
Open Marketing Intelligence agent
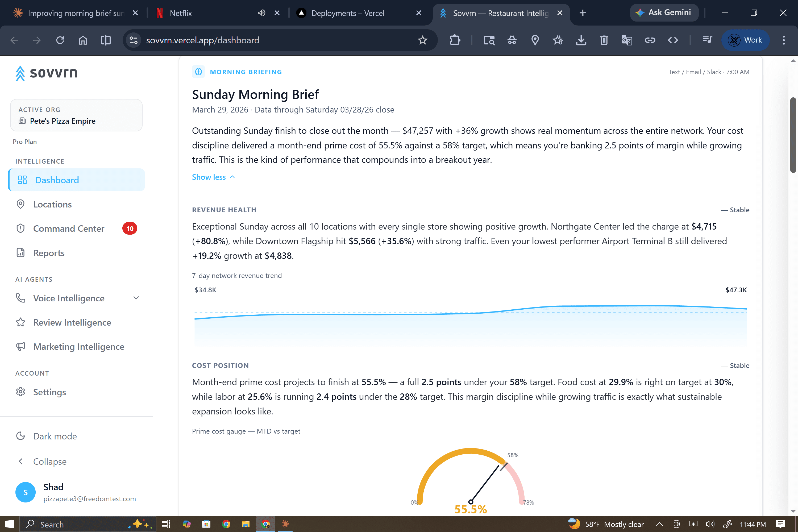[x=78, y=346]
